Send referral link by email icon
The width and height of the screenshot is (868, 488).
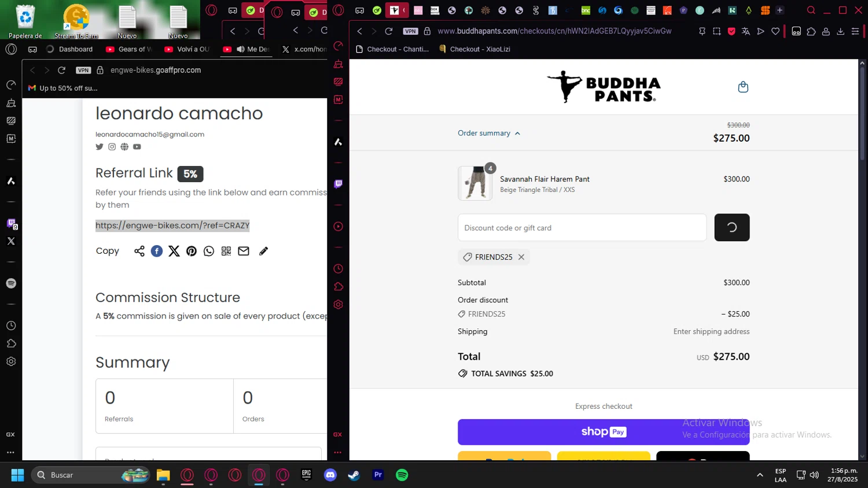(244, 251)
